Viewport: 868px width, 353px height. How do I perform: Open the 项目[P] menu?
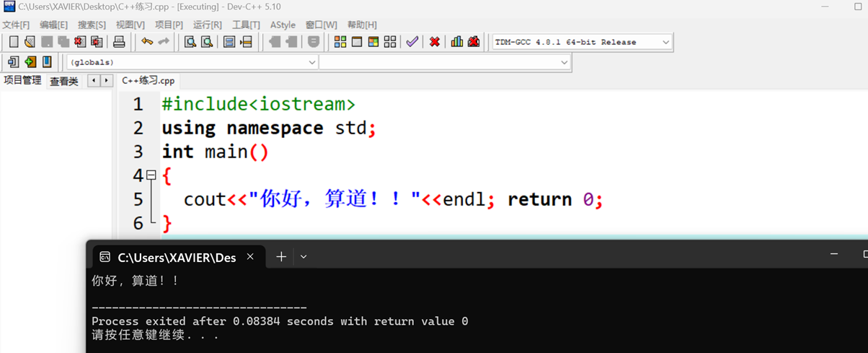(169, 25)
